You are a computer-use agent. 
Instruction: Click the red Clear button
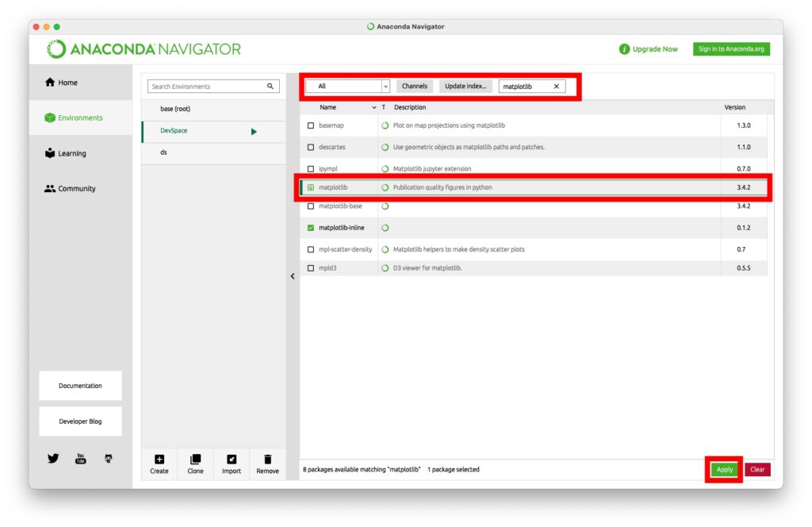click(x=757, y=470)
